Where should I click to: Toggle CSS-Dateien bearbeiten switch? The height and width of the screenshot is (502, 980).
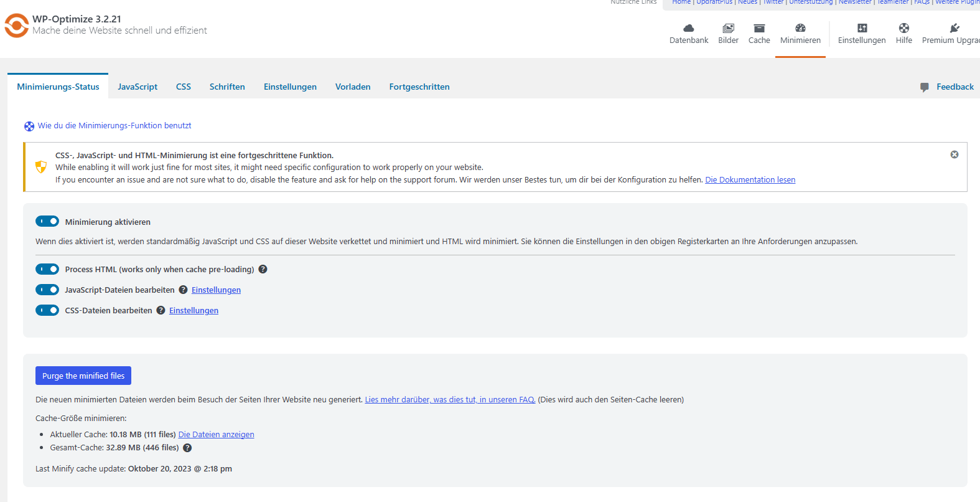[47, 310]
